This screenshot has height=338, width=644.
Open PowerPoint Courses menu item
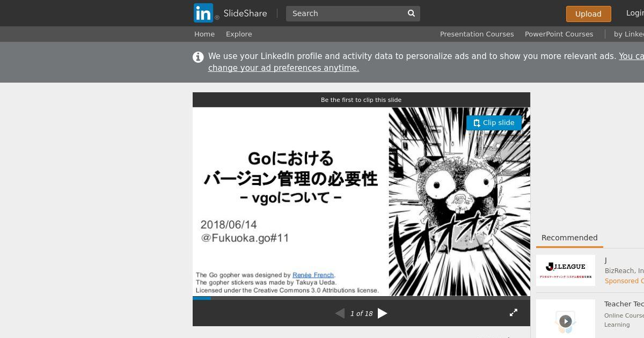pos(559,34)
